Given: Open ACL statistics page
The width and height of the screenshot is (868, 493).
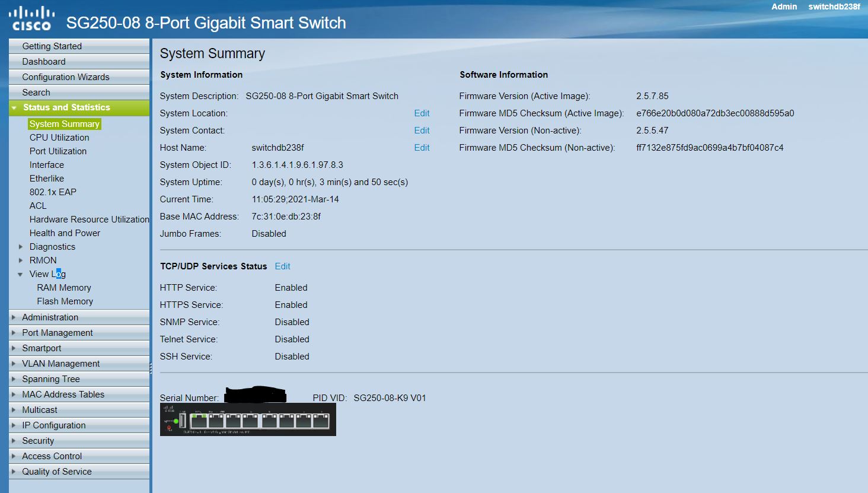Looking at the screenshot, I should (x=38, y=206).
